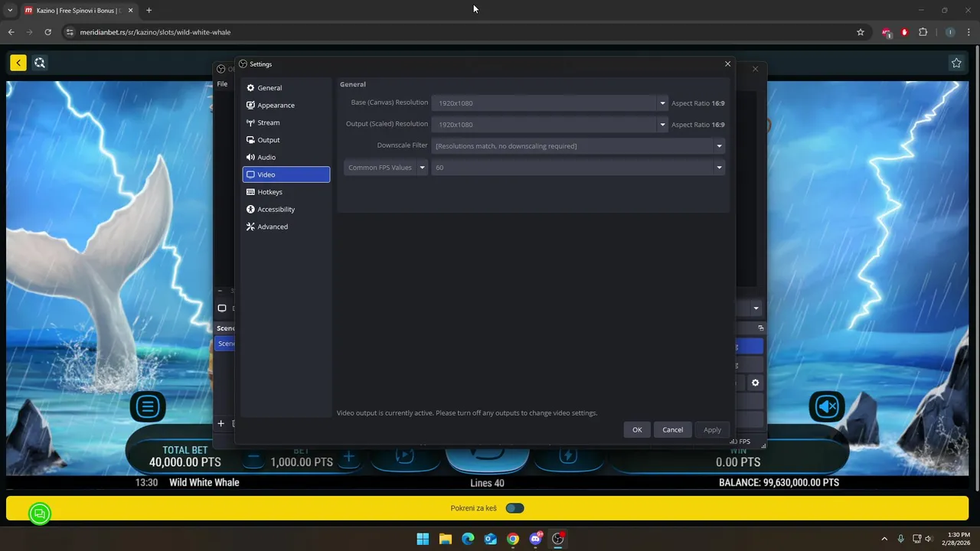Viewport: 980px width, 551px height.
Task: Go back in Chrome
Action: [x=11, y=32]
